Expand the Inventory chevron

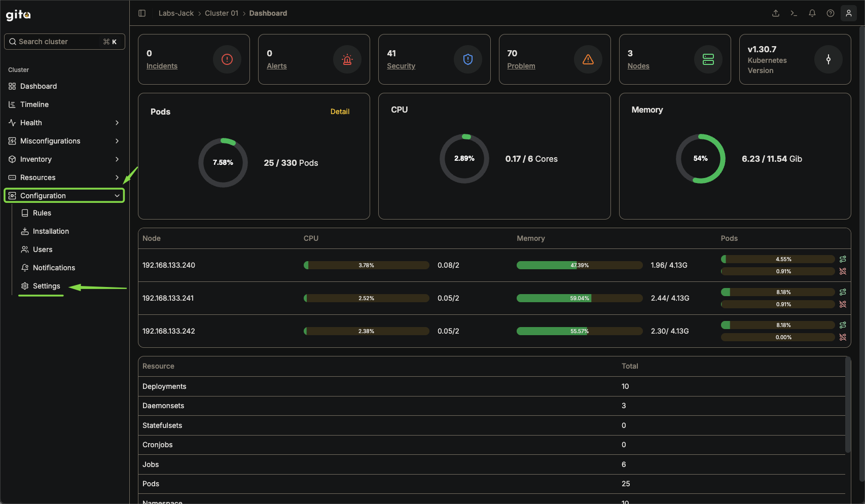117,159
